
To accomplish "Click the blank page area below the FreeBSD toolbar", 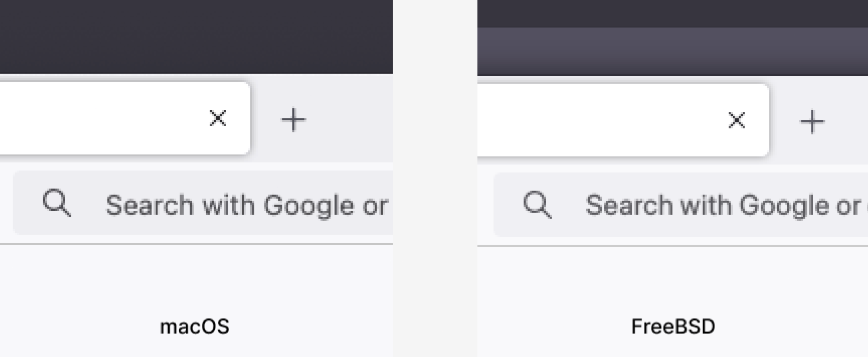I will point(673,280).
